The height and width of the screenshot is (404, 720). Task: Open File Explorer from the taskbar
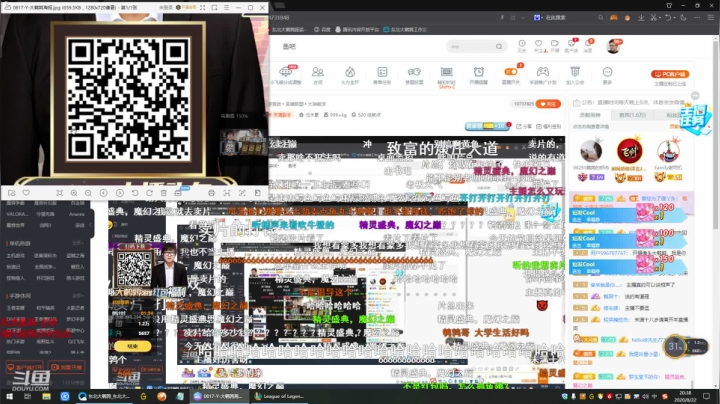46,396
